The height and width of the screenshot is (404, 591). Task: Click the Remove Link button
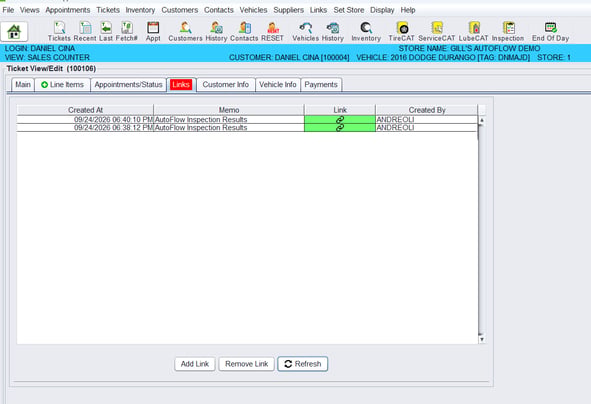coord(247,364)
